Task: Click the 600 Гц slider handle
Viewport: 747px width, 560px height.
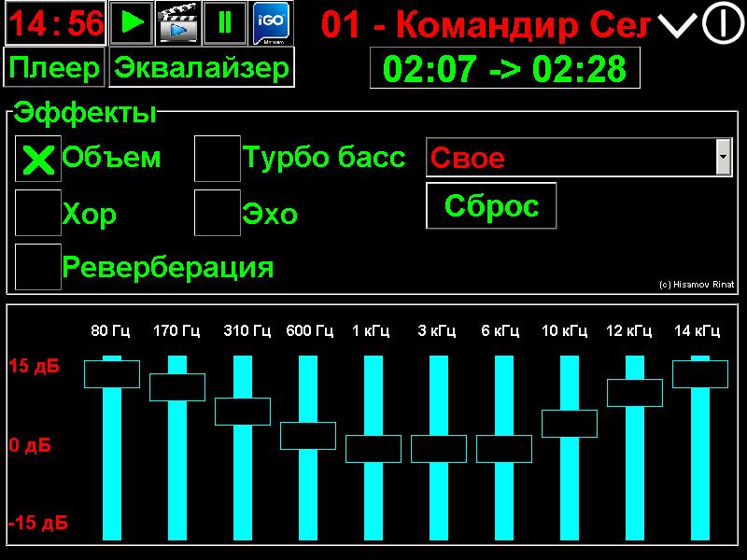Action: [x=308, y=436]
